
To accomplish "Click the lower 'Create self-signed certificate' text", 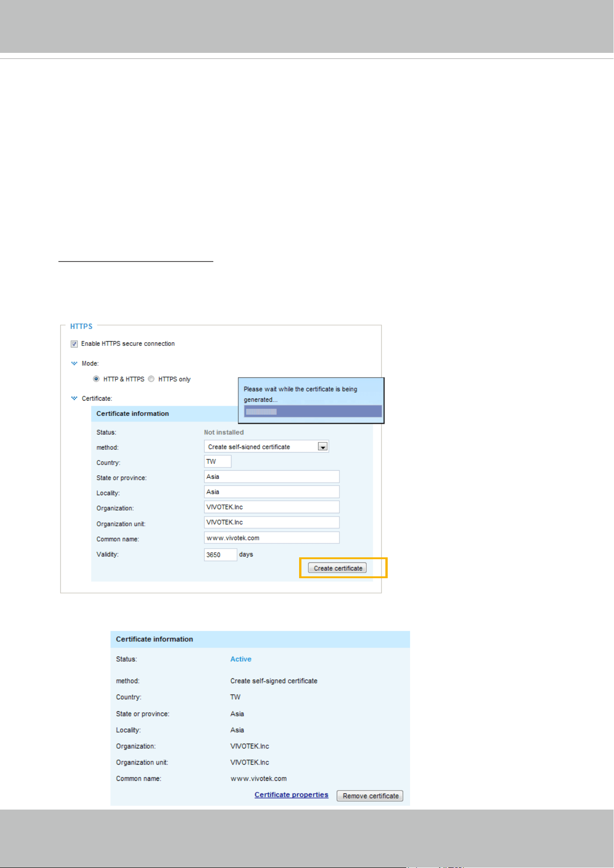I will (x=274, y=681).
